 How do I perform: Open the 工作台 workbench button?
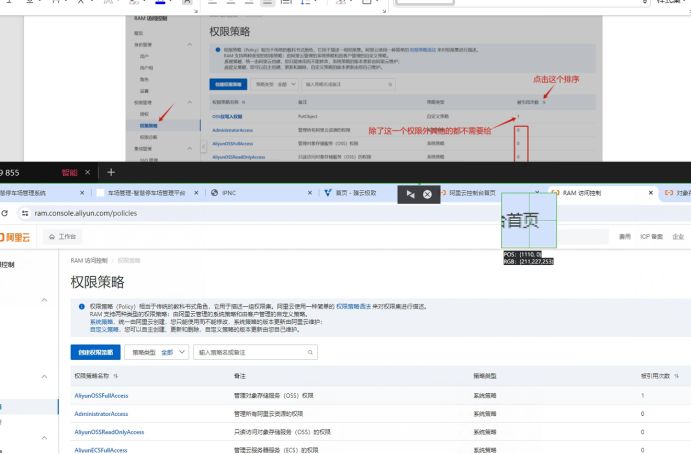(63, 237)
